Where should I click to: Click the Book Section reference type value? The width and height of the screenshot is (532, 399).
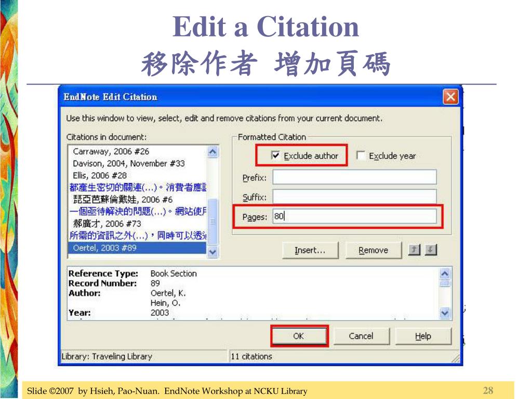click(x=174, y=273)
